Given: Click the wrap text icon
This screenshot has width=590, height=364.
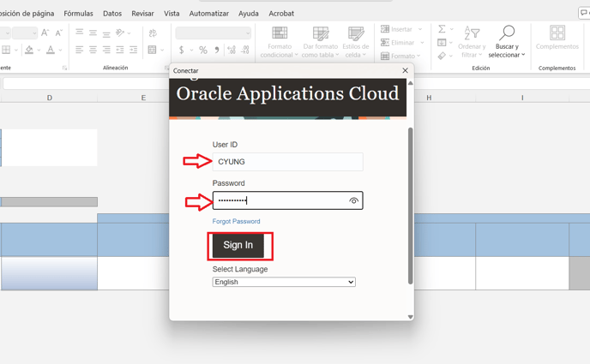Looking at the screenshot, I should click(x=153, y=33).
